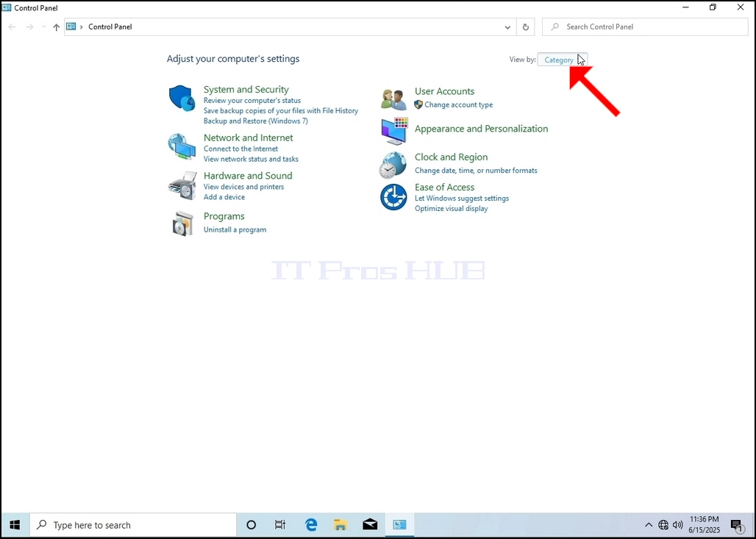Viewport: 756px width, 539px height.
Task: Click Change account type
Action: (458, 104)
